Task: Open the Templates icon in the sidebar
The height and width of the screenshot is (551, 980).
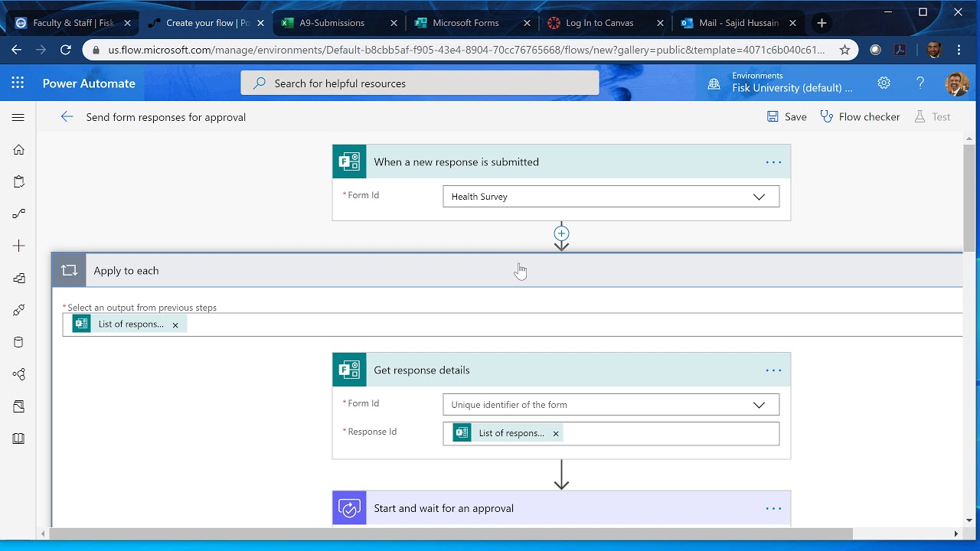Action: [18, 278]
